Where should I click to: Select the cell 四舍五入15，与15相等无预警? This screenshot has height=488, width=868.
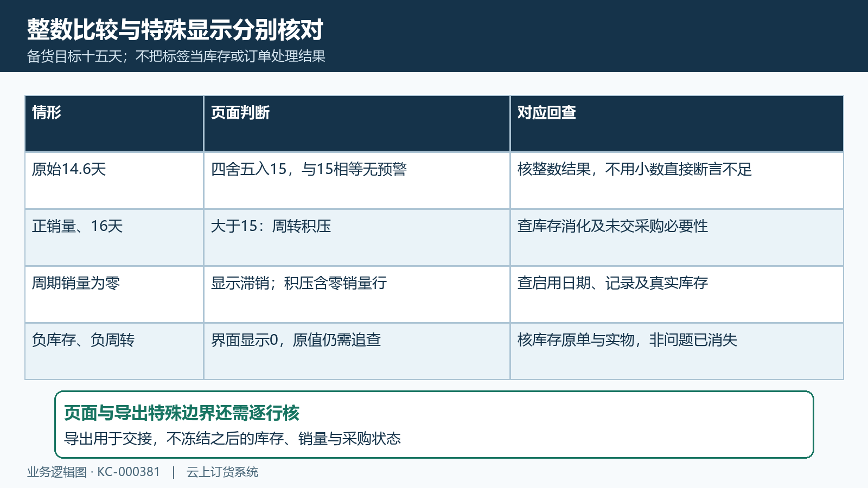357,181
